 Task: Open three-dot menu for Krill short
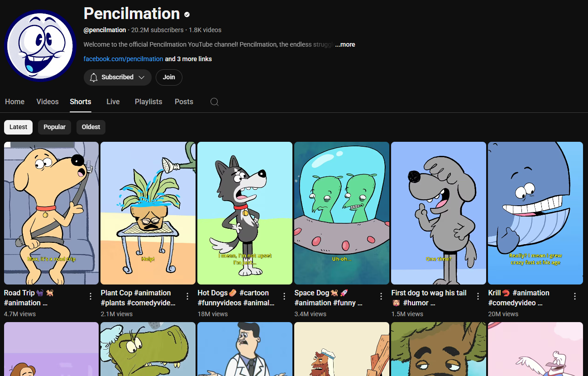575,296
